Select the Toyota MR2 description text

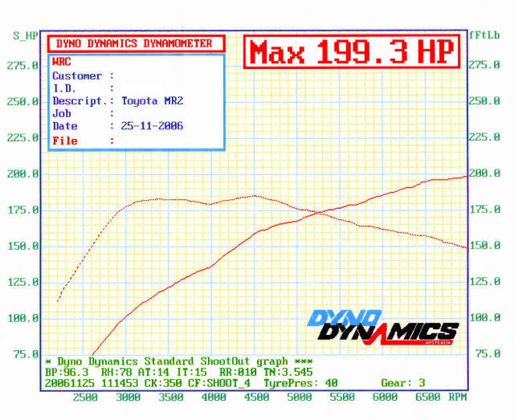[152, 101]
